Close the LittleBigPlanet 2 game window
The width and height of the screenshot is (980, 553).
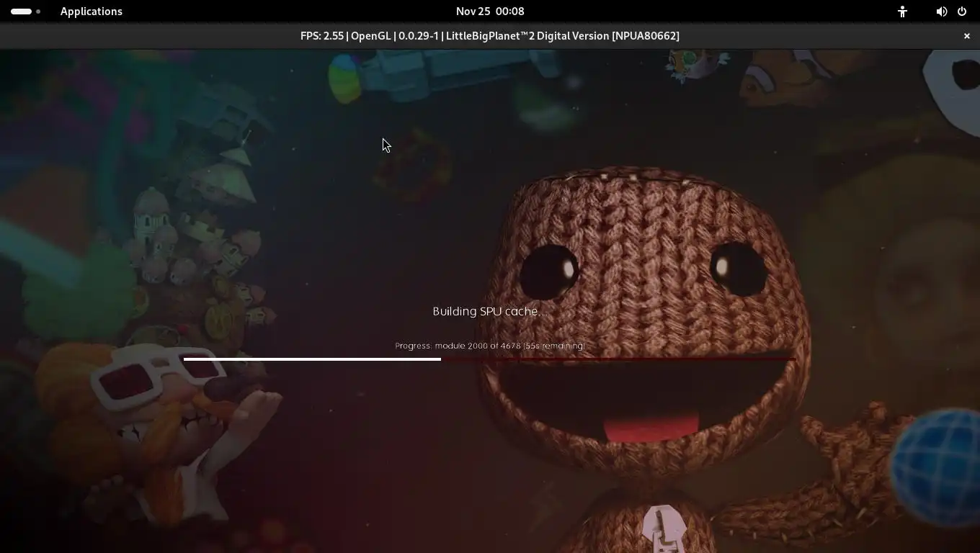967,36
